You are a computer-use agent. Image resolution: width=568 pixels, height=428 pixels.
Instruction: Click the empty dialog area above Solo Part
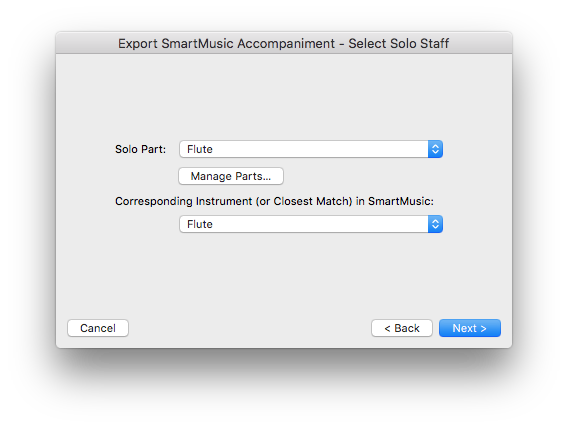(x=284, y=96)
